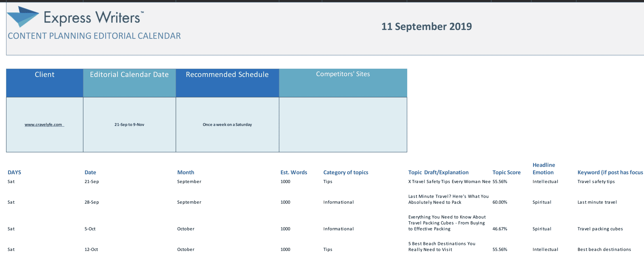Click the Topic Score column heading
This screenshot has height=259, width=644.
(506, 172)
